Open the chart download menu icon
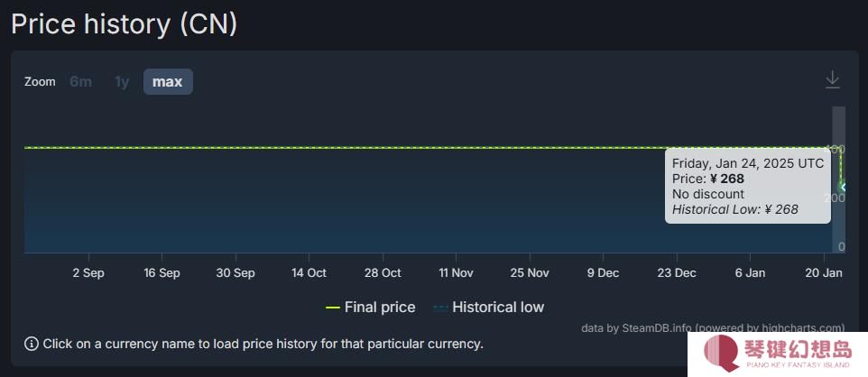 [x=832, y=80]
